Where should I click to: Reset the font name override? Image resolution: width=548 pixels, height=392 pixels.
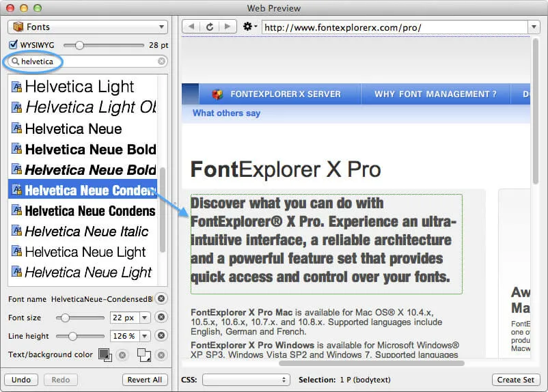(x=161, y=298)
